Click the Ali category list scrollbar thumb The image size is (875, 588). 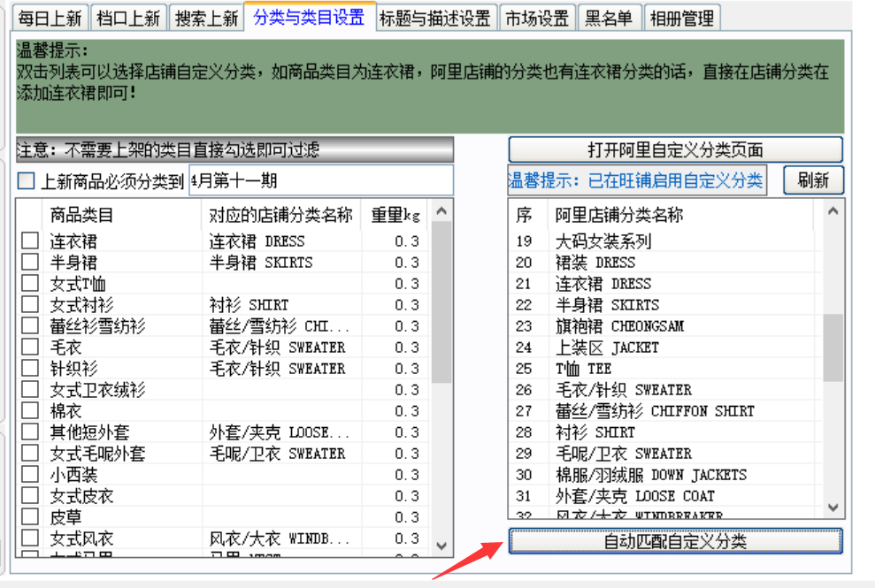(x=833, y=347)
